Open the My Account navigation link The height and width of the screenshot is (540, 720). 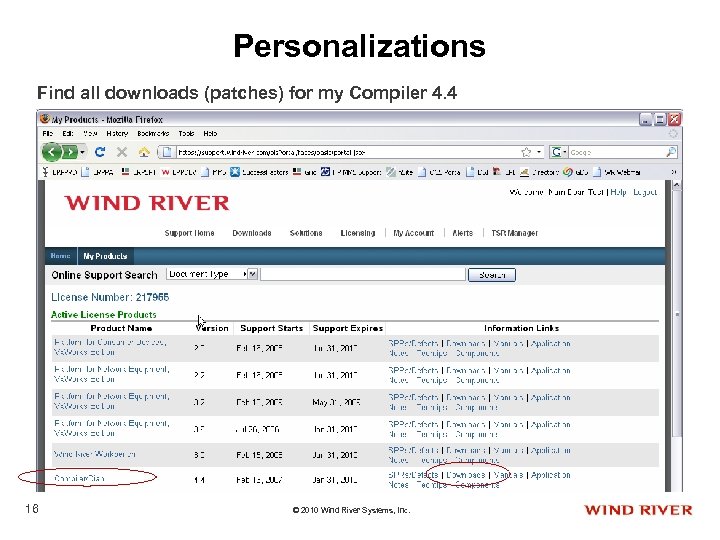(413, 233)
